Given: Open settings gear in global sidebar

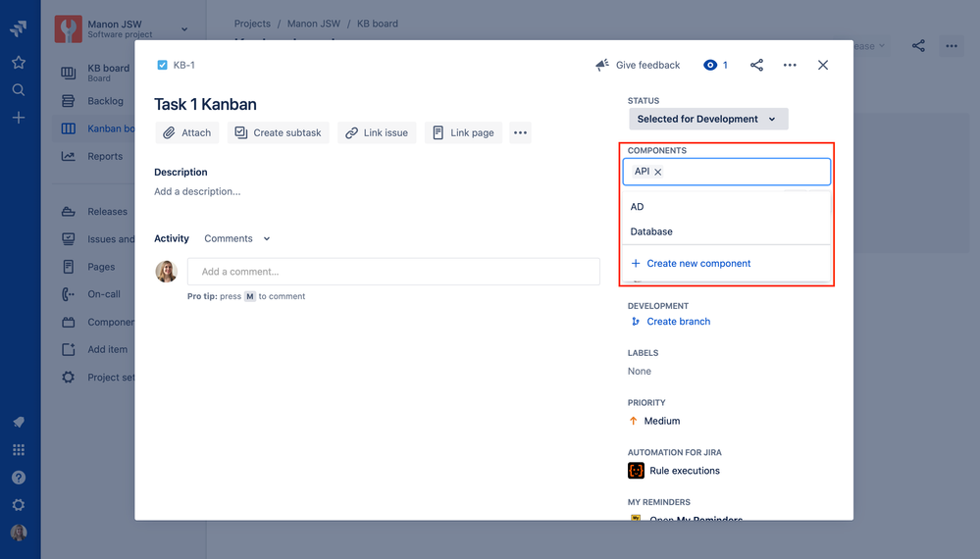Looking at the screenshot, I should tap(19, 505).
